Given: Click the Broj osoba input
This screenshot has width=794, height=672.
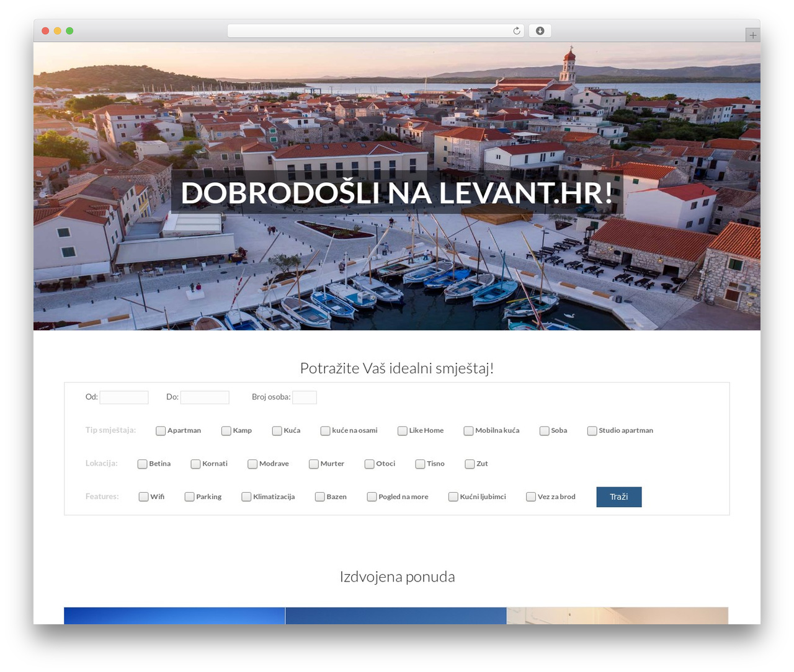Looking at the screenshot, I should pyautogui.click(x=305, y=397).
